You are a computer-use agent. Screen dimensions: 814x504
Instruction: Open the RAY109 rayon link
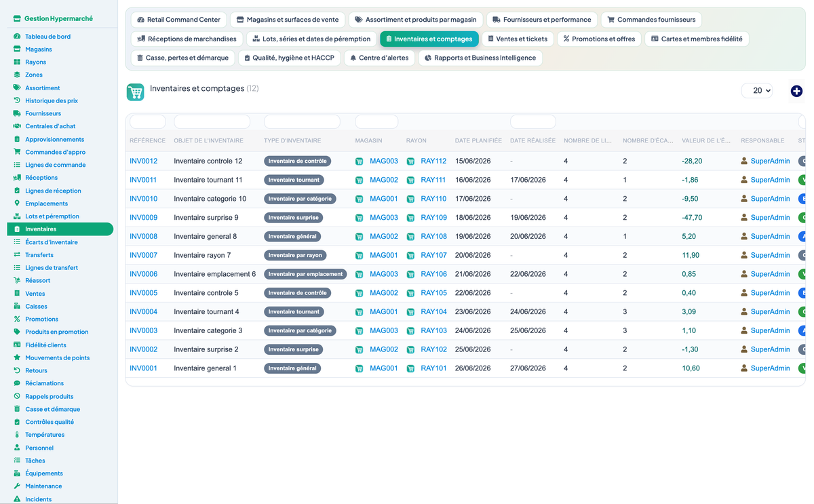(433, 218)
